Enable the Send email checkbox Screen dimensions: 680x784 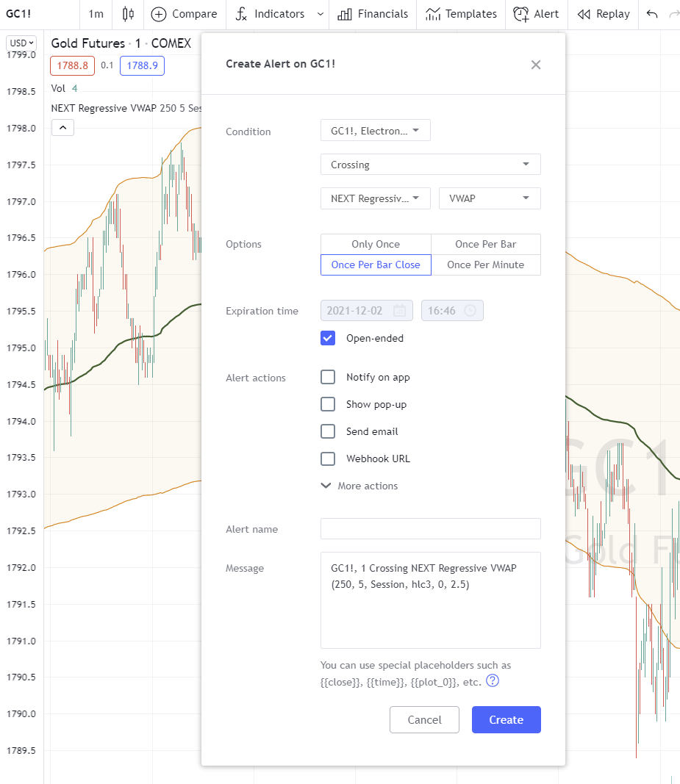click(328, 431)
